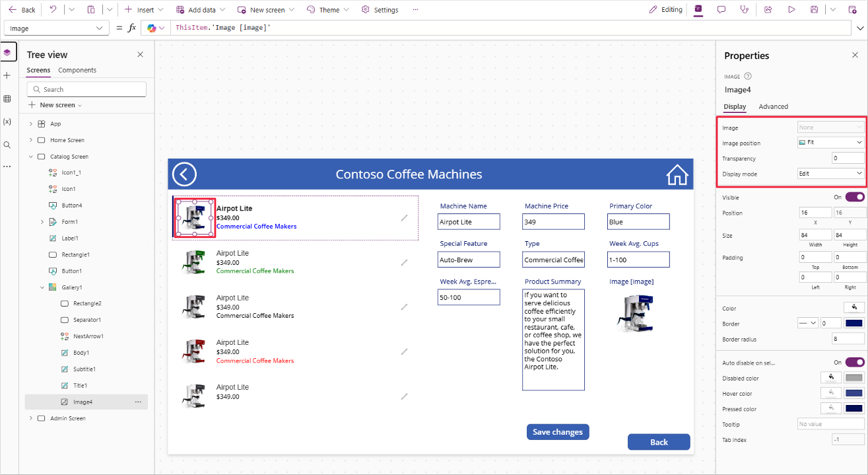This screenshot has width=868, height=475.
Task: Click the blue Back button on canvas
Action: [659, 442]
